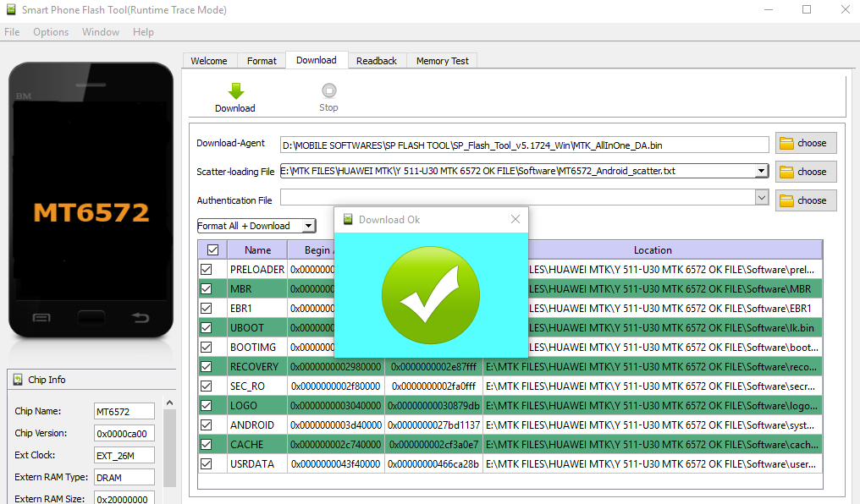The height and width of the screenshot is (504, 860).
Task: Click the Chip Version field 0x0000ca00
Action: (x=124, y=433)
